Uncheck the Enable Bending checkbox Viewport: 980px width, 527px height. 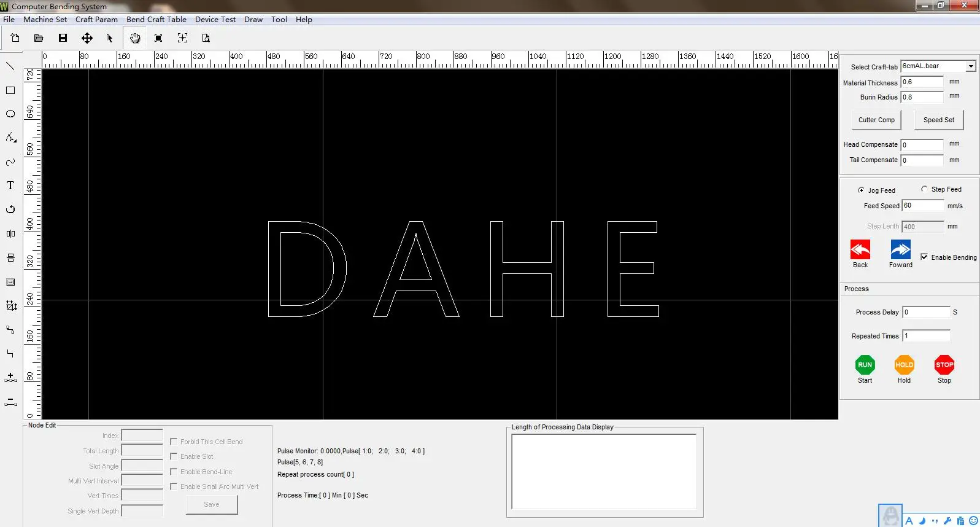click(924, 257)
